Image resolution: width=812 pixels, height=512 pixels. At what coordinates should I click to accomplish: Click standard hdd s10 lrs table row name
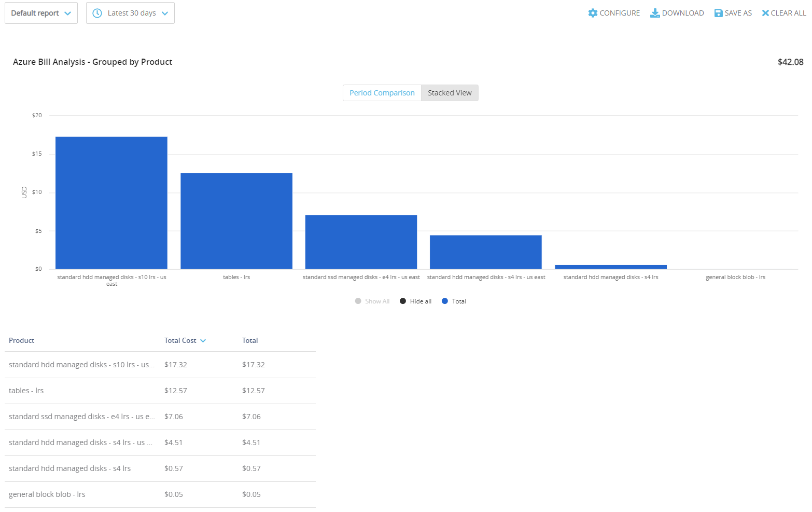82,365
